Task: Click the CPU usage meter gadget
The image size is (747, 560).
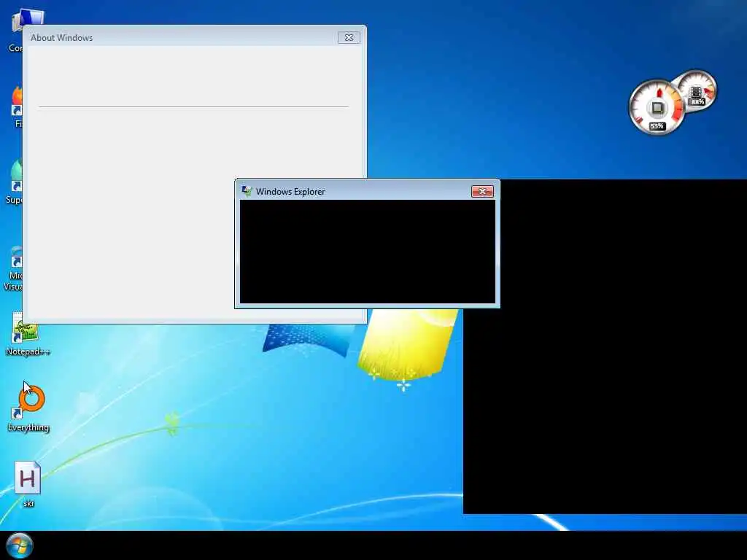Action: 657,107
